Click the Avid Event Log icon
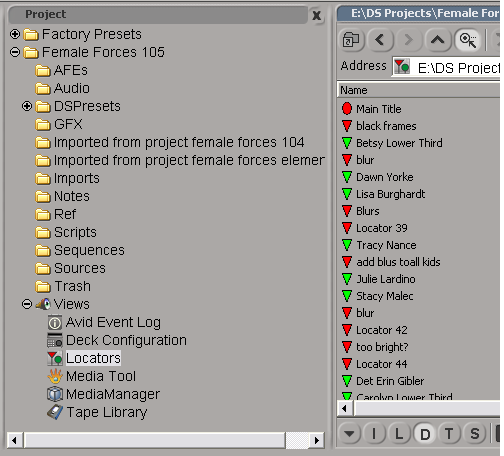Image resolution: width=504 pixels, height=456 pixels. pyautogui.click(x=55, y=323)
